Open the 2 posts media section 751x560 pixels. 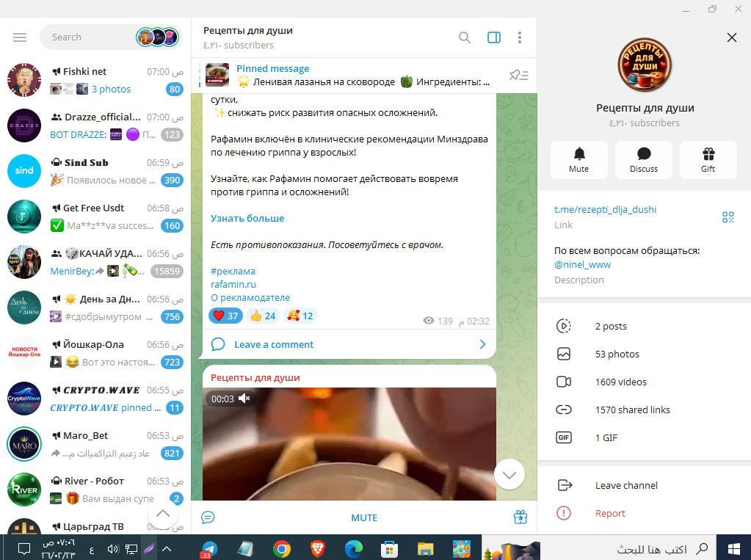pos(645,326)
